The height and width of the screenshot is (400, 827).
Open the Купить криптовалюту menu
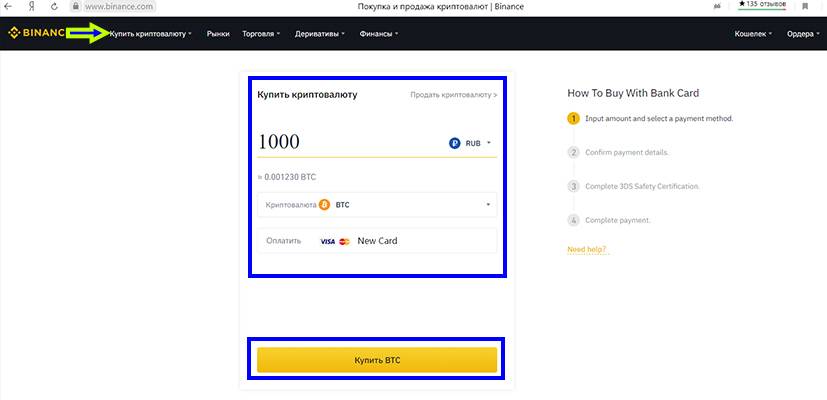150,34
